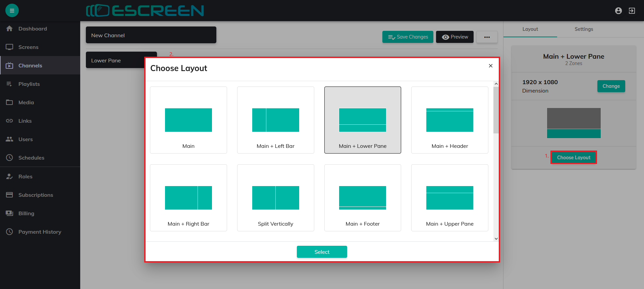Screen dimensions: 644x289
Task: Click Change next to dimension
Action: pos(611,86)
